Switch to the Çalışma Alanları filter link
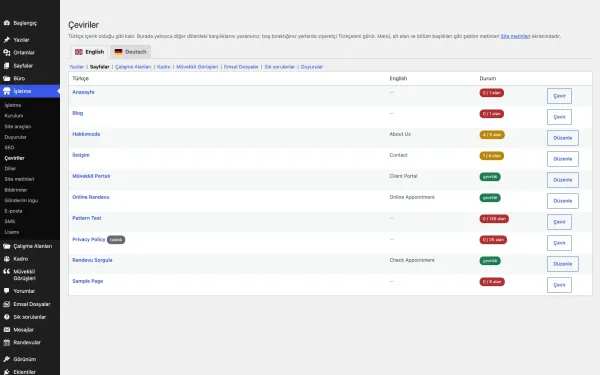 (133, 67)
